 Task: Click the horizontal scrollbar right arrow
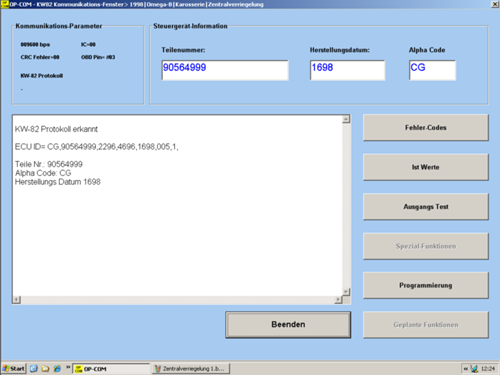338,300
